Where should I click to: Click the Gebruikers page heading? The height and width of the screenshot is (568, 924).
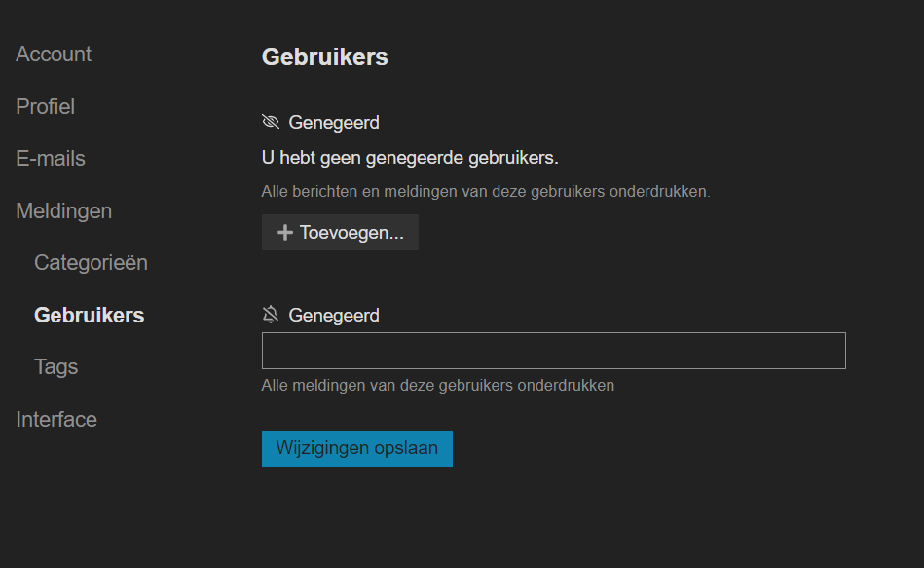click(x=324, y=57)
